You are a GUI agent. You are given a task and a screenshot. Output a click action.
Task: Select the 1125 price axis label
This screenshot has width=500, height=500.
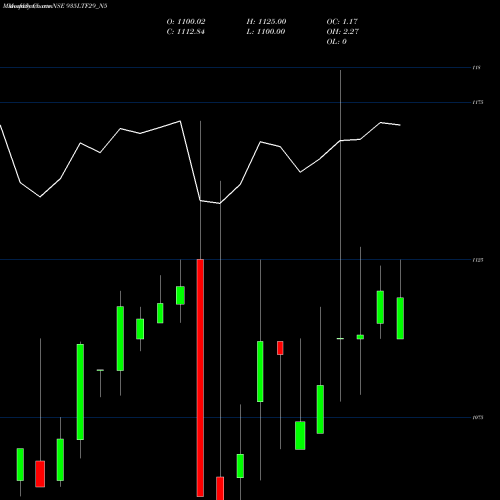478,260
